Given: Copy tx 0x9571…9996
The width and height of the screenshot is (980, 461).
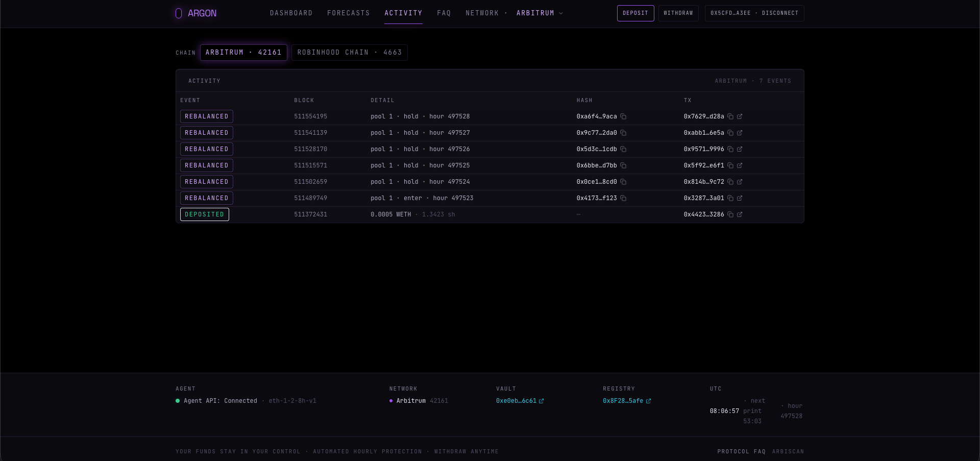Looking at the screenshot, I should (730, 149).
